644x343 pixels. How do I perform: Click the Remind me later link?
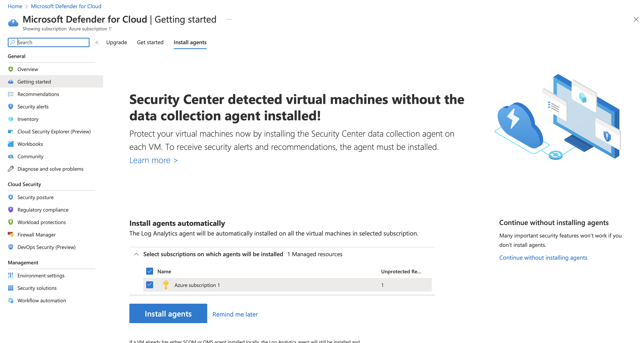coord(235,314)
